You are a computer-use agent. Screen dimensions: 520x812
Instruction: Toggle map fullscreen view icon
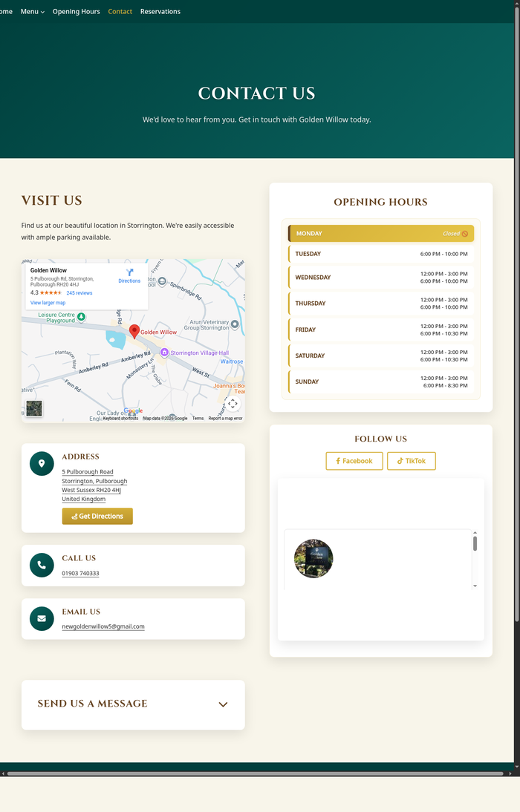[x=233, y=404]
